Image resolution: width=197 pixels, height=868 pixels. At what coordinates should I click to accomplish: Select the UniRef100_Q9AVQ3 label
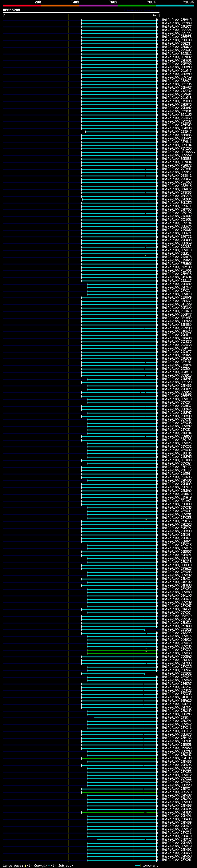[x=177, y=416]
